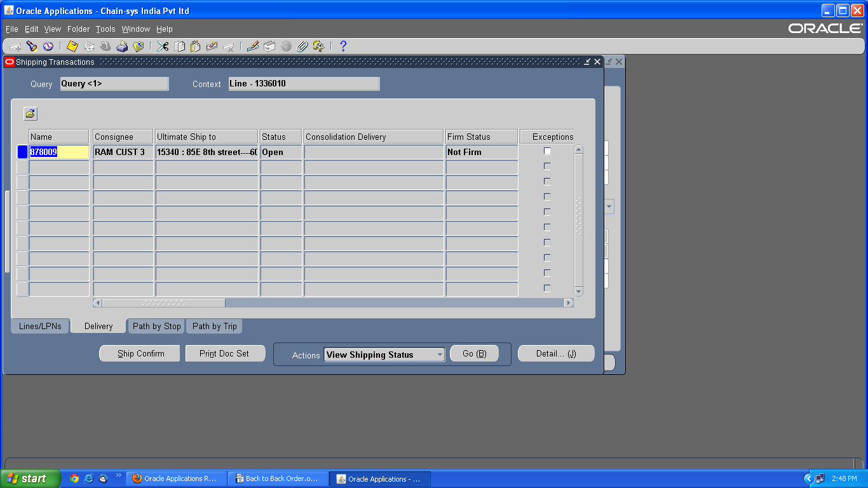868x488 pixels.
Task: Click the Go (B) button
Action: (474, 353)
